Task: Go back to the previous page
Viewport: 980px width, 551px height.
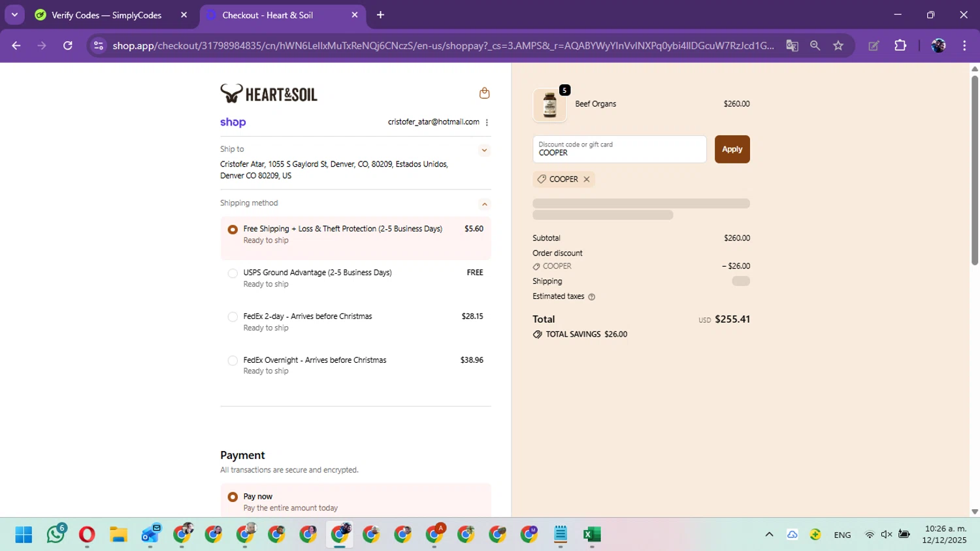Action: pos(16,45)
